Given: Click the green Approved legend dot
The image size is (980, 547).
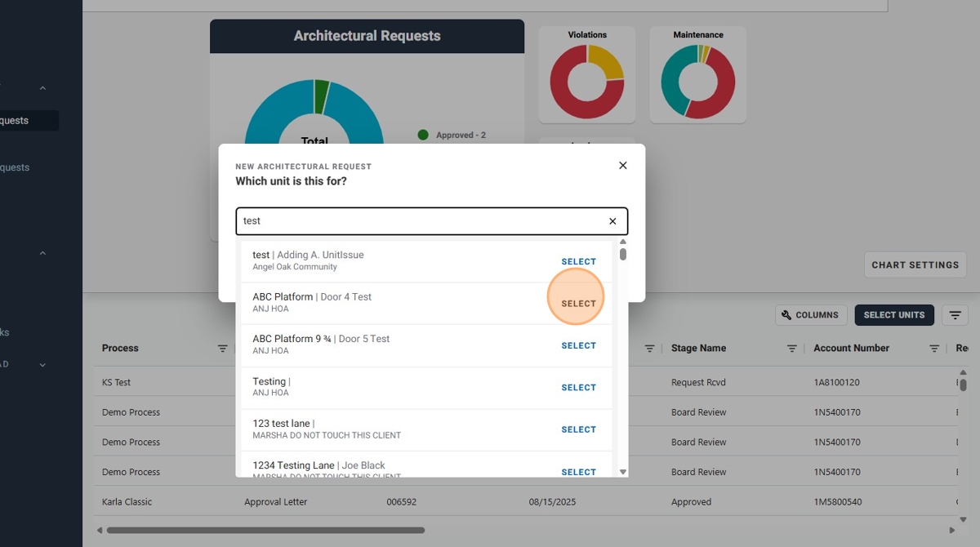Looking at the screenshot, I should [x=423, y=135].
